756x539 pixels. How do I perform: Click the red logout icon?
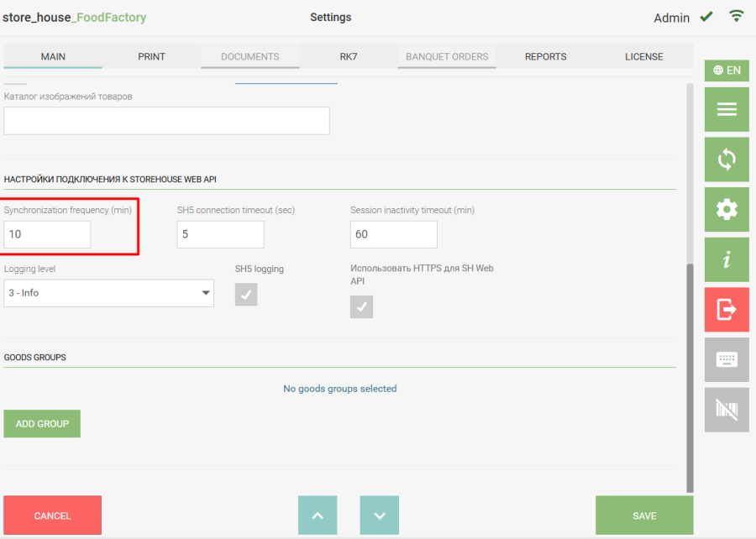point(727,310)
